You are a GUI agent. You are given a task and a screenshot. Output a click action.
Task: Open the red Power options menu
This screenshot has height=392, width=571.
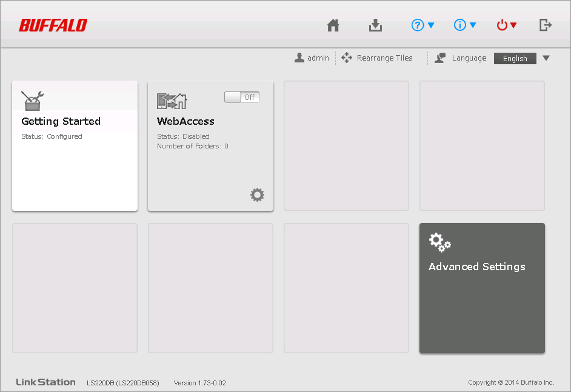point(506,25)
